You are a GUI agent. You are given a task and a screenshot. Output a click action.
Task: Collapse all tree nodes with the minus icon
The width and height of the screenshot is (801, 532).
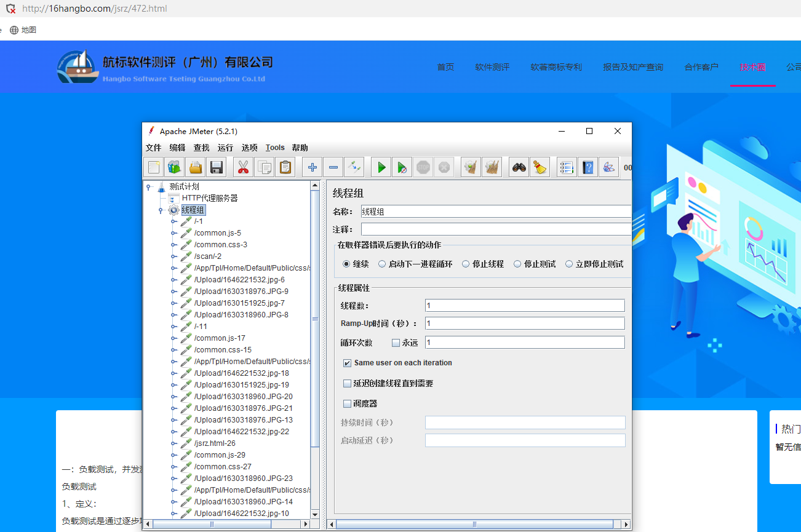(333, 167)
